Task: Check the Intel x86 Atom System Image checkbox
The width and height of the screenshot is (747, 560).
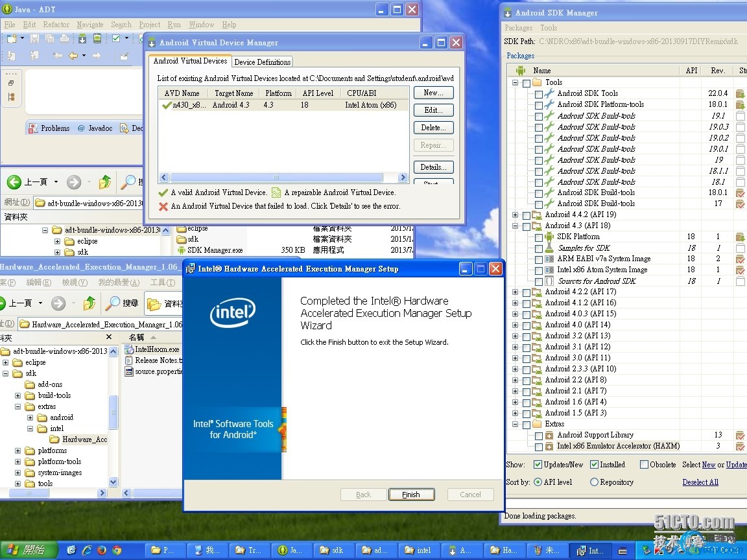Action: [x=539, y=270]
